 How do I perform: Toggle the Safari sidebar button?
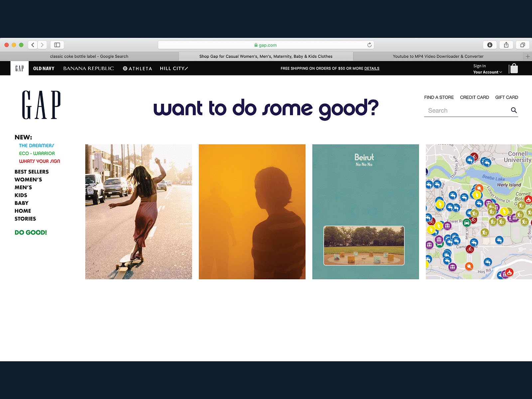pyautogui.click(x=57, y=45)
